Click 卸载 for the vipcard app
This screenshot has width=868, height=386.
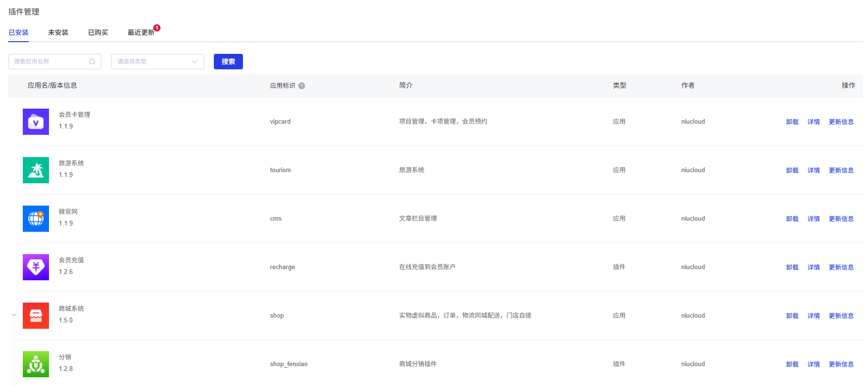[792, 122]
